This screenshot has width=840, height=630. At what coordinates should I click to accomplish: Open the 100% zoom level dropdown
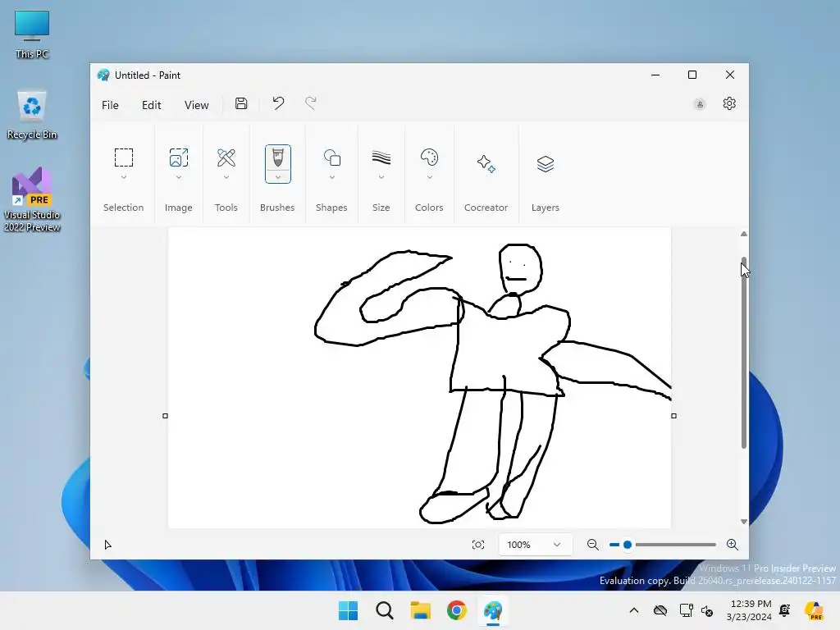(x=535, y=545)
